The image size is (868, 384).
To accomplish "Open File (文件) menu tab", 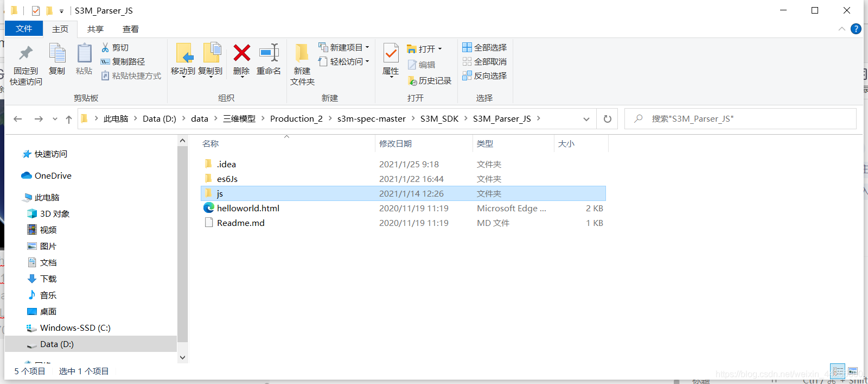I will (x=24, y=29).
